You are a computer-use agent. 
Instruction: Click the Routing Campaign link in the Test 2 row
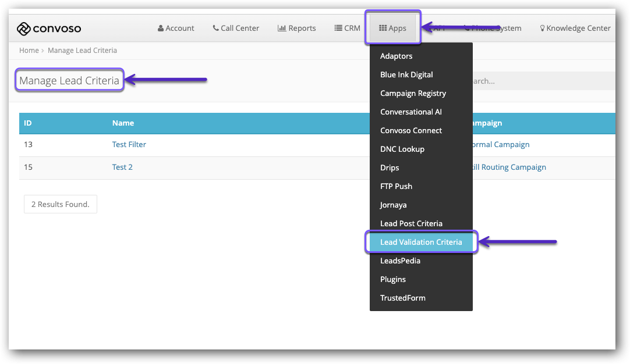pyautogui.click(x=509, y=167)
